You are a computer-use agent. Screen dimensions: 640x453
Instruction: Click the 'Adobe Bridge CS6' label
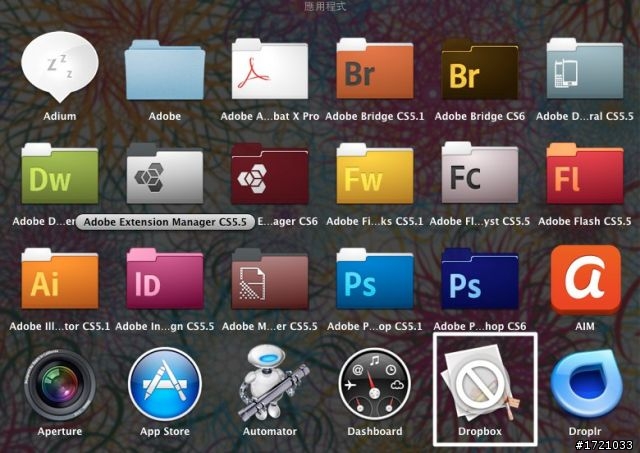pos(480,116)
